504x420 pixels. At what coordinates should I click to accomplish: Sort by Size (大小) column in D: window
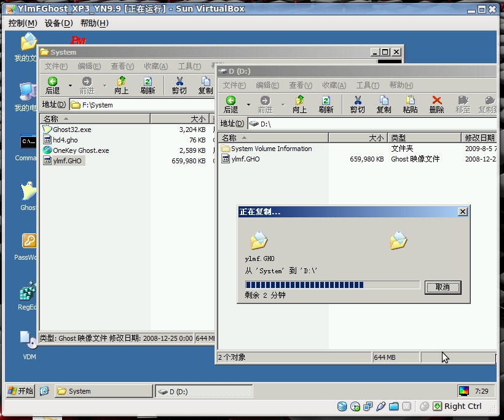[358, 138]
